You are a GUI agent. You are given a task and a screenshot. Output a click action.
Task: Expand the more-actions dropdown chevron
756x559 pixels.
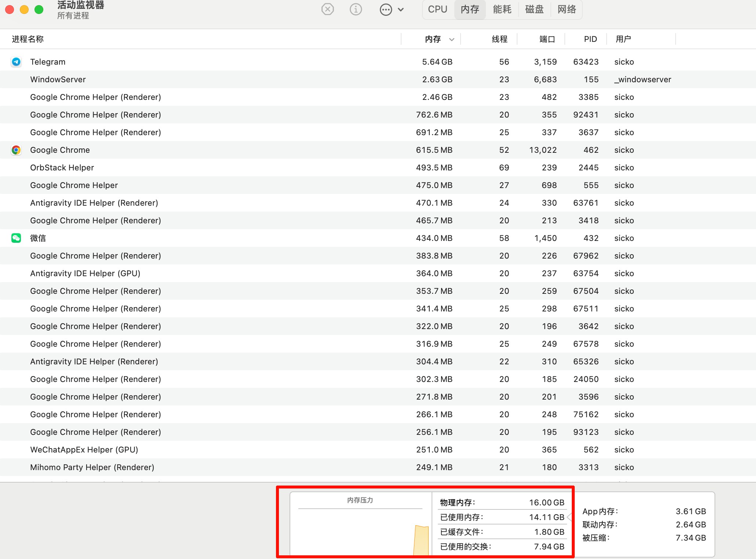coord(401,10)
